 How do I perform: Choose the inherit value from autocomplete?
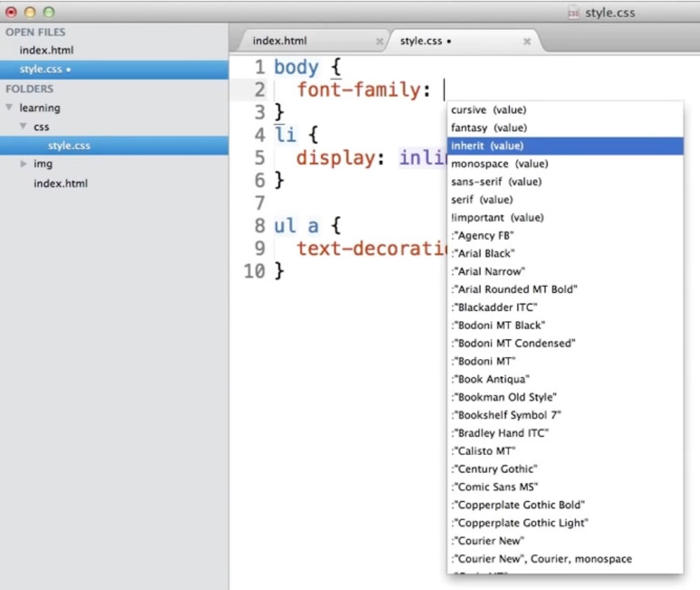point(487,146)
